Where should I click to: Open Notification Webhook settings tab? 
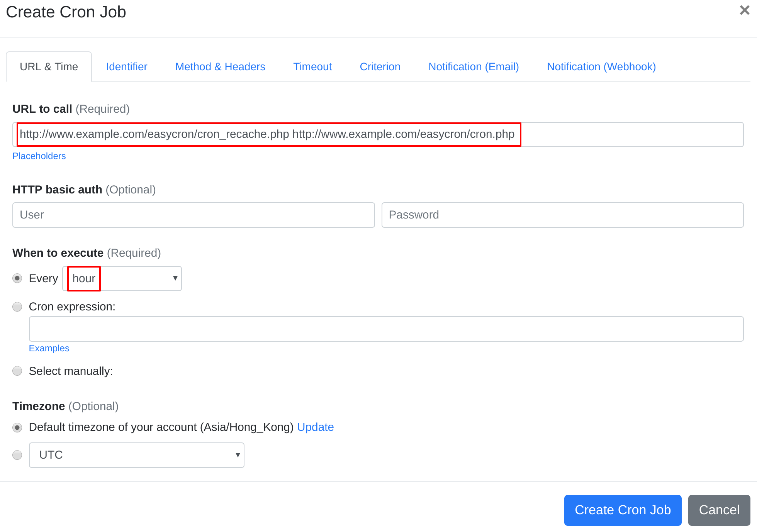(x=601, y=66)
